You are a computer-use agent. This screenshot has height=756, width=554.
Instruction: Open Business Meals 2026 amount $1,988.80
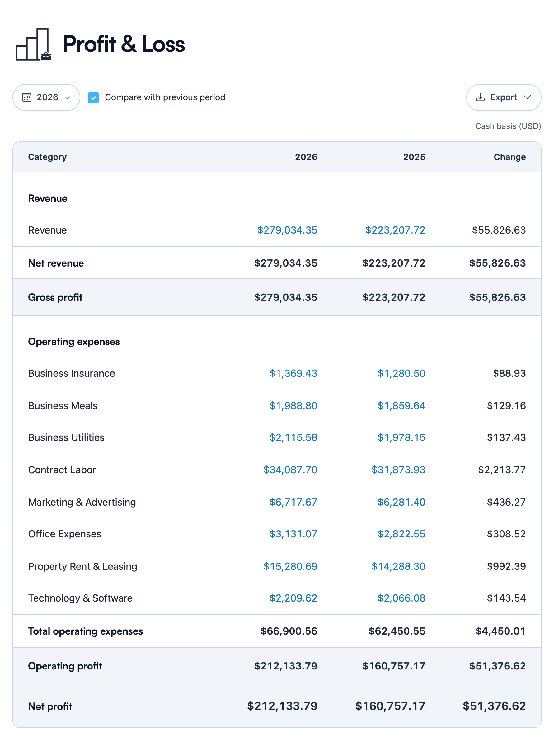click(x=293, y=405)
